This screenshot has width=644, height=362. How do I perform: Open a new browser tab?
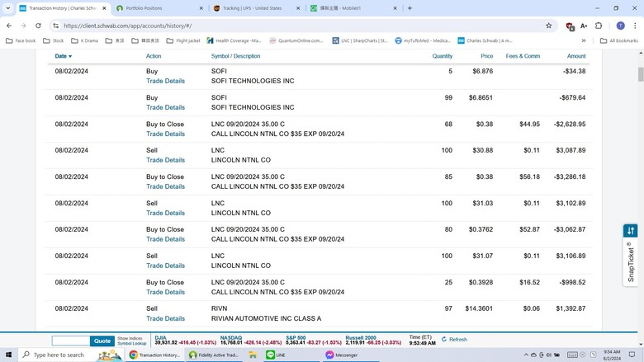pos(410,7)
